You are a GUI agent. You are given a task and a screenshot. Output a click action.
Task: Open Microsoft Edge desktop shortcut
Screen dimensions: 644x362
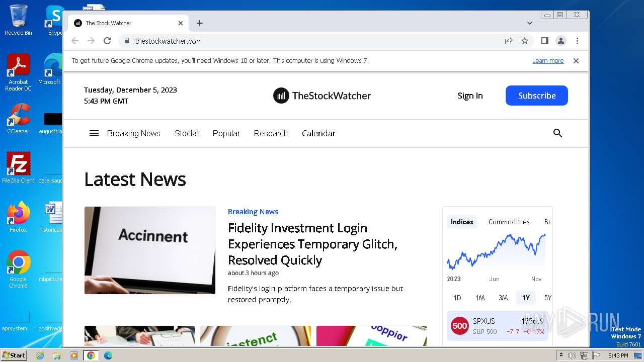tap(50, 69)
